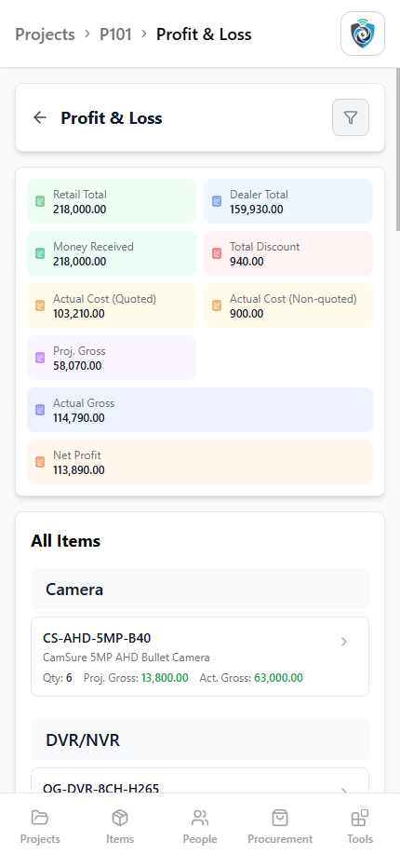Viewport: 400px width, 868px height.
Task: Select Profit & Loss breadcrumb text
Action: click(204, 34)
